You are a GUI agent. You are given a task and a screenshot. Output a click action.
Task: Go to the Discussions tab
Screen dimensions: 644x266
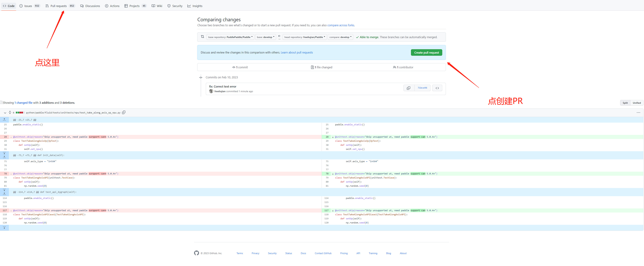pos(90,6)
